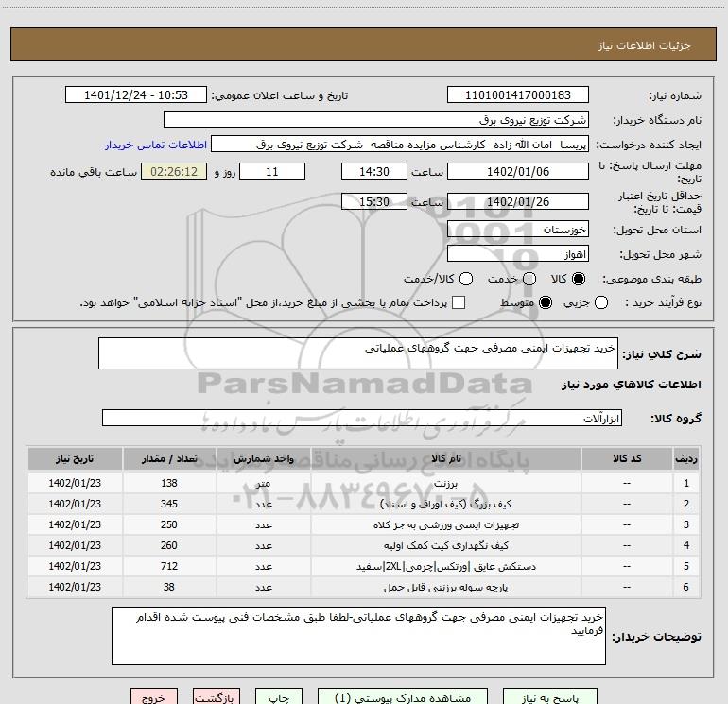The image size is (728, 704).
Task: Click item کیف نگهداری کیت کمک اولیه
Action: [445, 546]
